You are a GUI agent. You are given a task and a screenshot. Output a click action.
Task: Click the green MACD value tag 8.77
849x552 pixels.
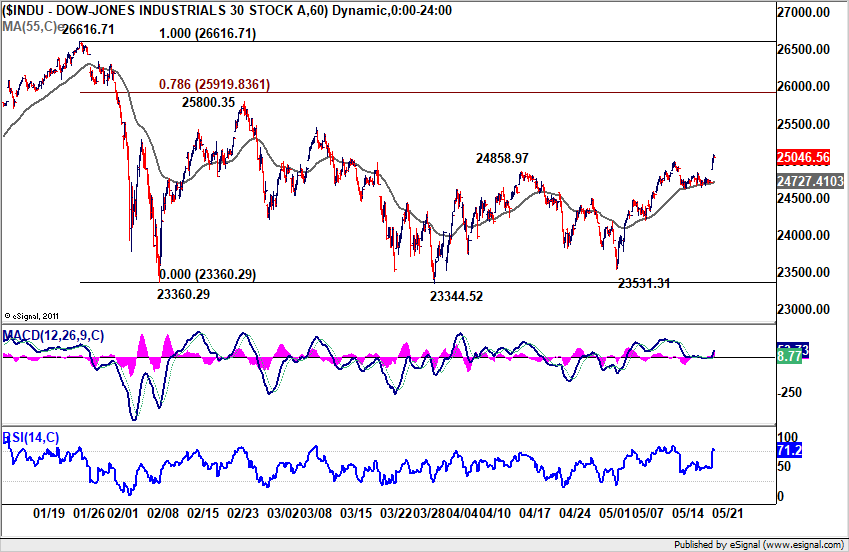point(789,356)
